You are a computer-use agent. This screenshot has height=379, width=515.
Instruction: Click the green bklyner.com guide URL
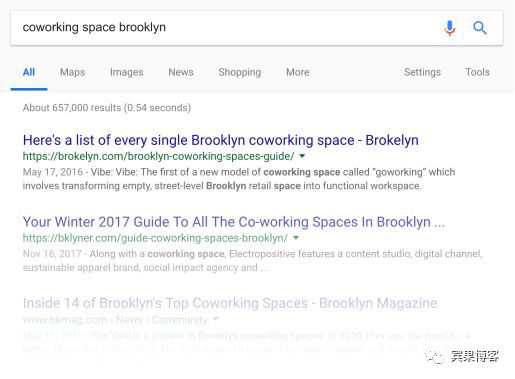[155, 238]
